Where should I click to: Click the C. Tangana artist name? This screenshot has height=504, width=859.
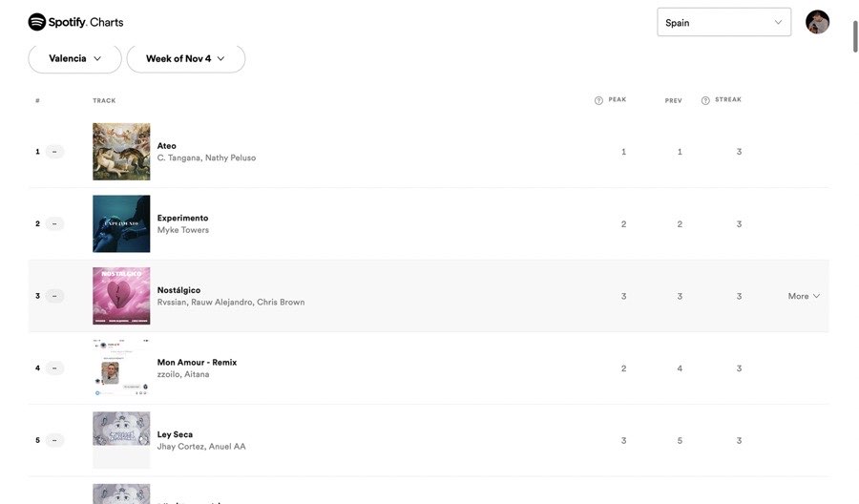click(178, 157)
